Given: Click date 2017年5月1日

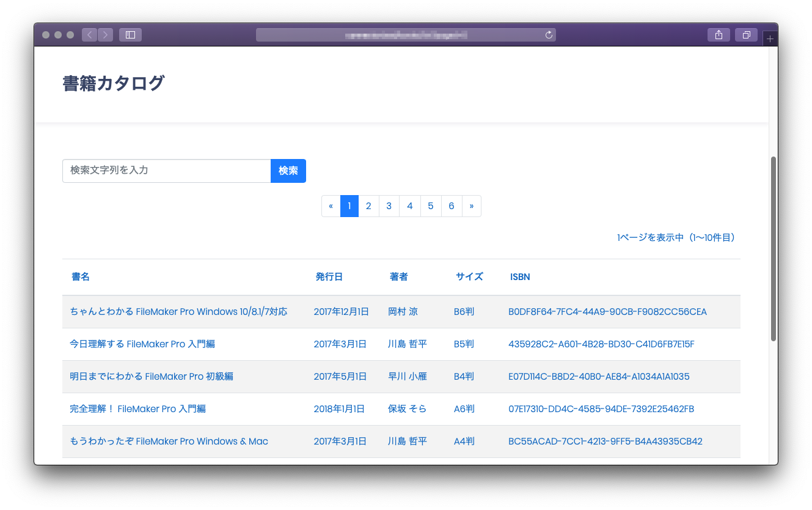Looking at the screenshot, I should click(x=340, y=377).
